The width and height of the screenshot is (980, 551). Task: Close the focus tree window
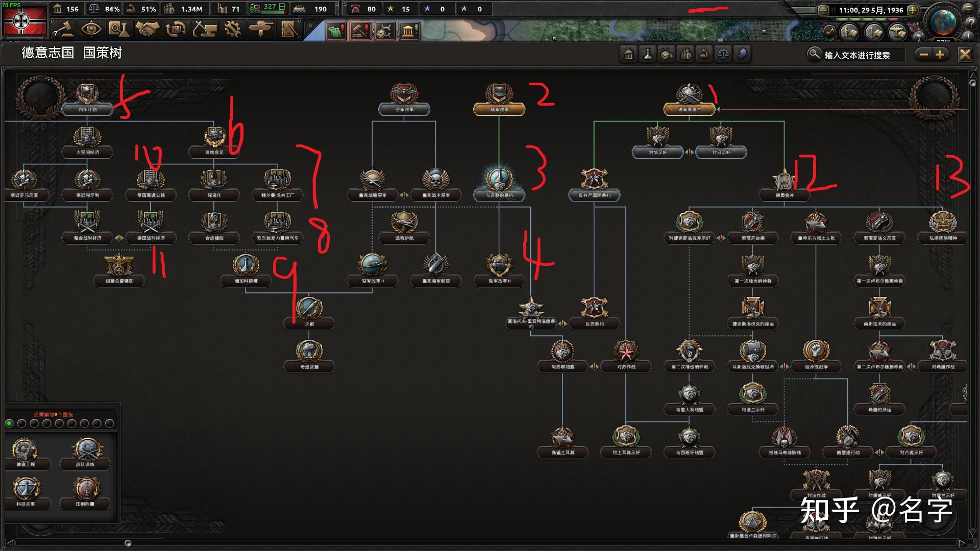point(965,55)
